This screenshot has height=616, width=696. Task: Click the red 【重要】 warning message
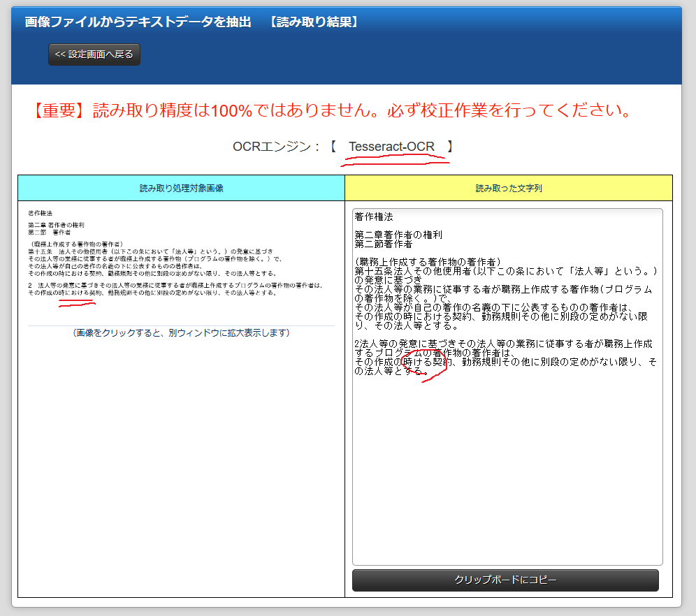click(x=332, y=110)
